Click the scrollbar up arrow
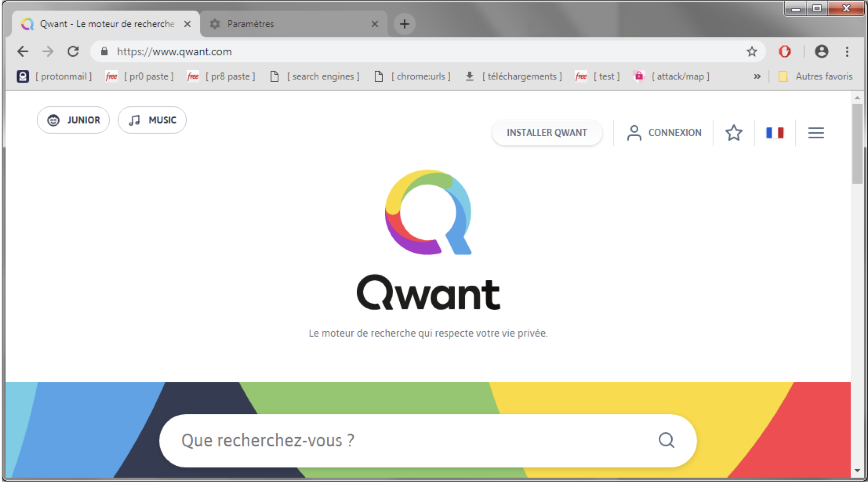868x482 pixels. (x=857, y=98)
